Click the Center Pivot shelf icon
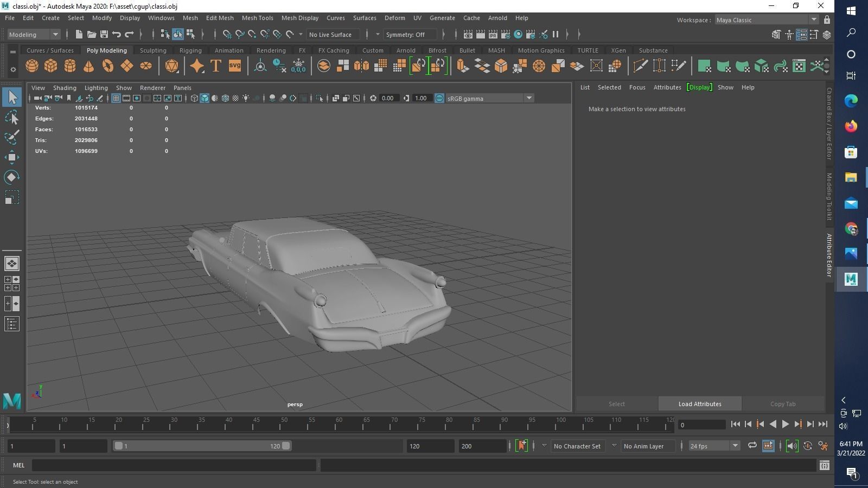 click(x=260, y=66)
